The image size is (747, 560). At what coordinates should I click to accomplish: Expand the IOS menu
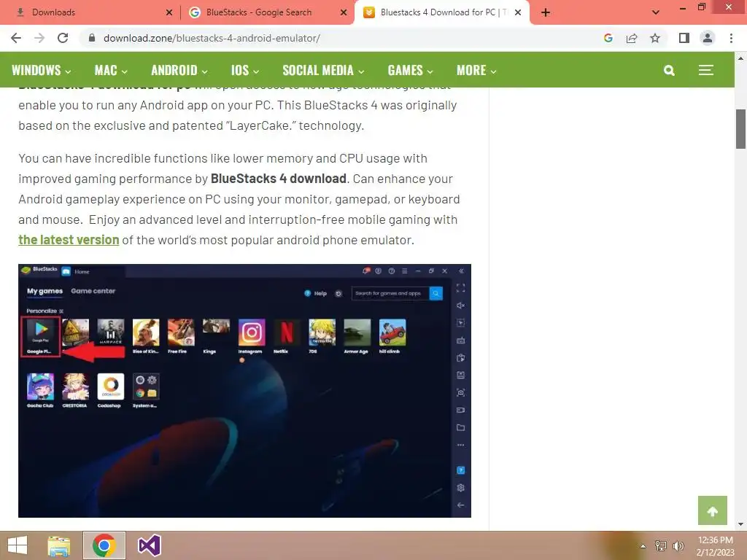(x=245, y=71)
